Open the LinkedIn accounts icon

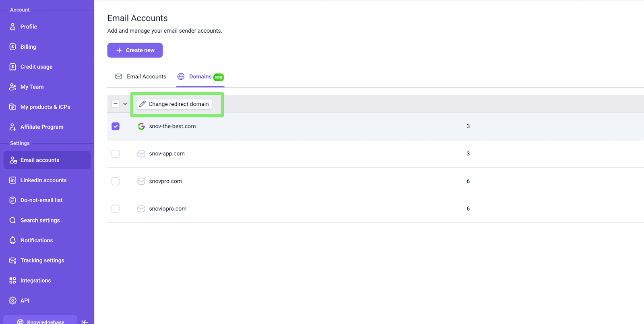(12, 180)
